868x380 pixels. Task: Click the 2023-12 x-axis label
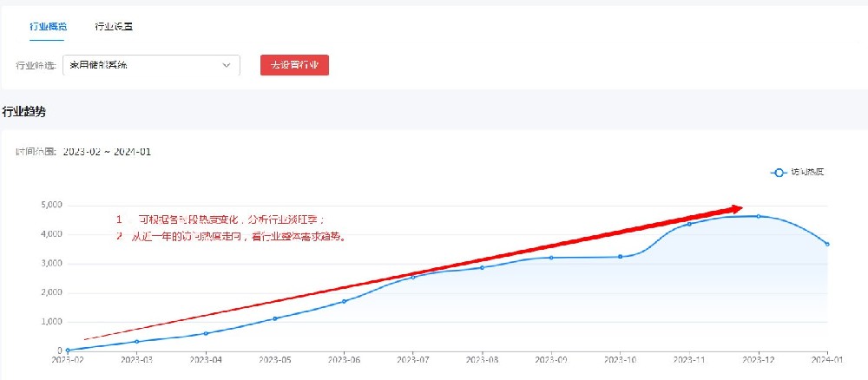click(x=759, y=359)
